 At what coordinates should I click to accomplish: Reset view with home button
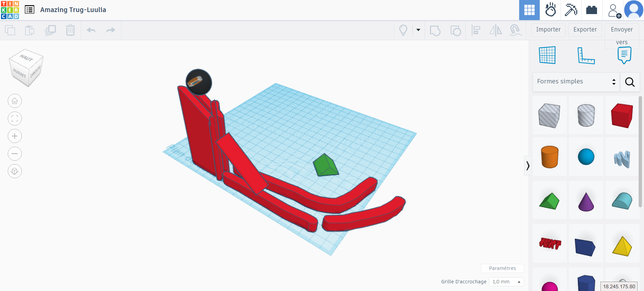coord(15,101)
